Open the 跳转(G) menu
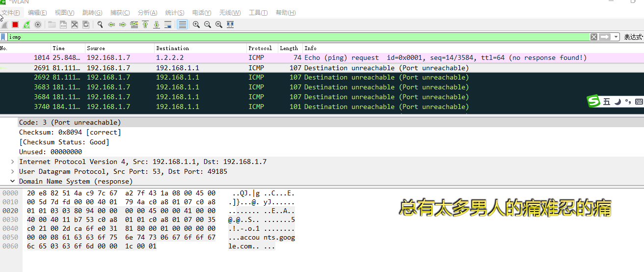The image size is (644, 272). 92,13
